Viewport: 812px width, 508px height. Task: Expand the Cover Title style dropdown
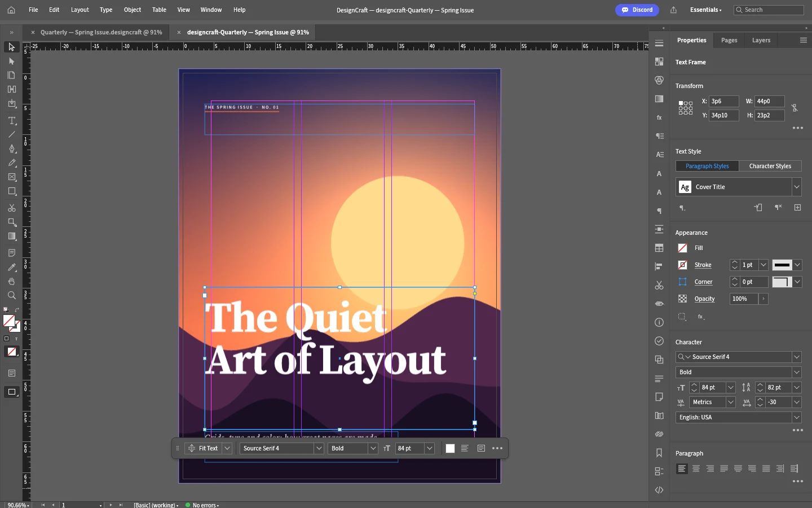pos(797,187)
